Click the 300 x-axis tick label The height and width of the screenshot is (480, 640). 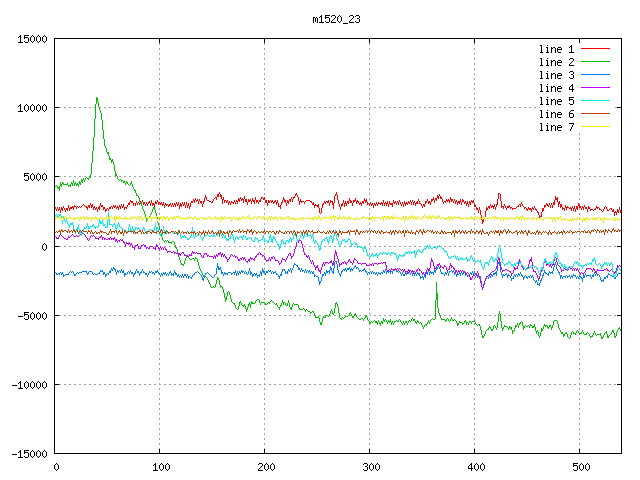click(x=370, y=467)
